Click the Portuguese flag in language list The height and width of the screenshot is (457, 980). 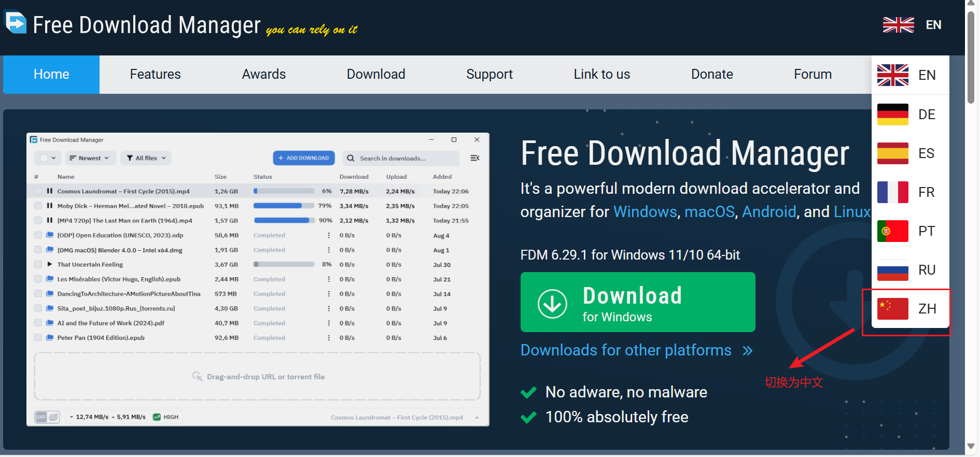click(893, 231)
